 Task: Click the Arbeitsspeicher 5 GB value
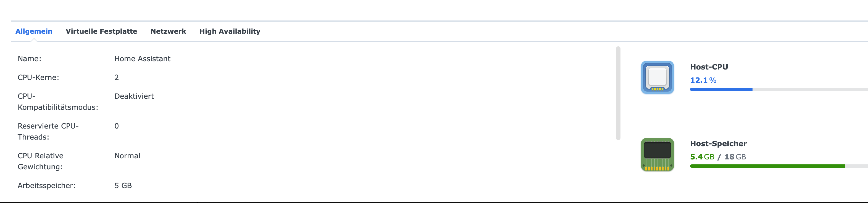tap(123, 186)
